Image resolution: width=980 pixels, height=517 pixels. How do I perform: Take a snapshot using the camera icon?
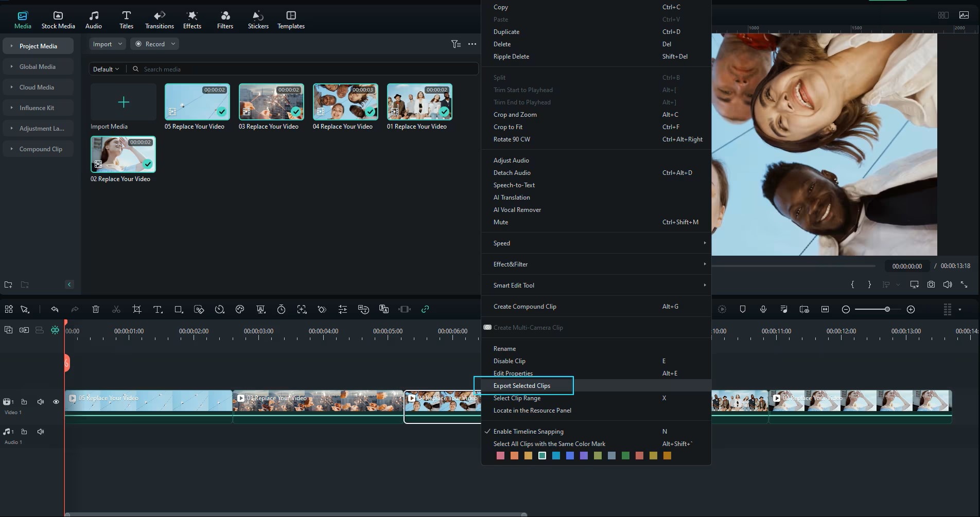tap(931, 284)
